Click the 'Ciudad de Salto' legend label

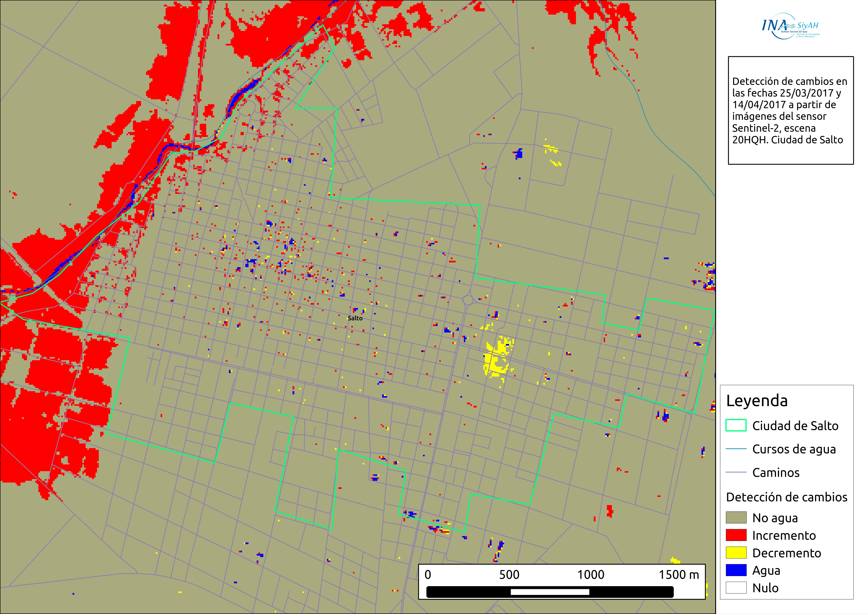[x=795, y=426]
